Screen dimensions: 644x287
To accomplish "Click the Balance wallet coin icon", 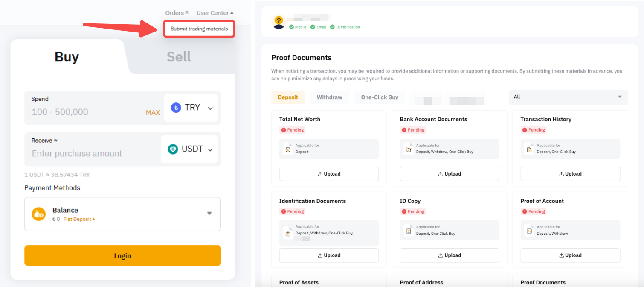I will click(x=38, y=214).
